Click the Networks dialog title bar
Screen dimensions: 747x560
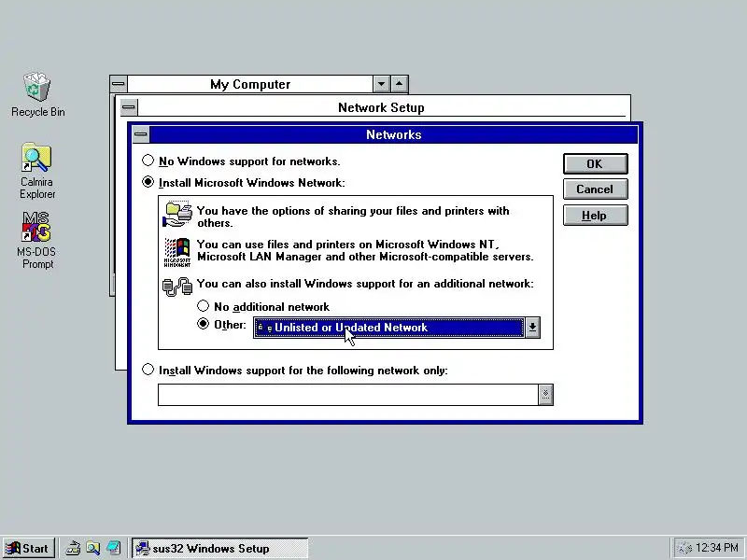click(393, 134)
